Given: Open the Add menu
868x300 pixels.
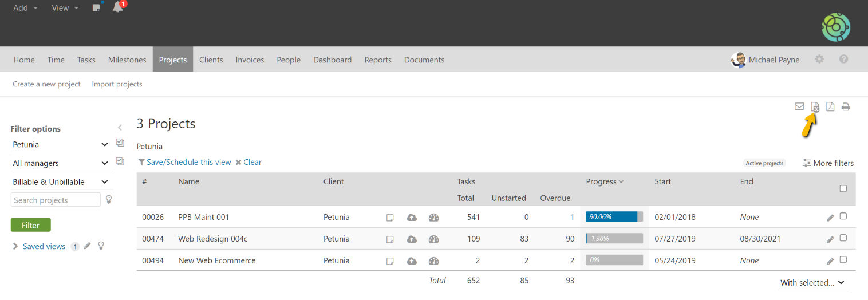Looking at the screenshot, I should (25, 8).
